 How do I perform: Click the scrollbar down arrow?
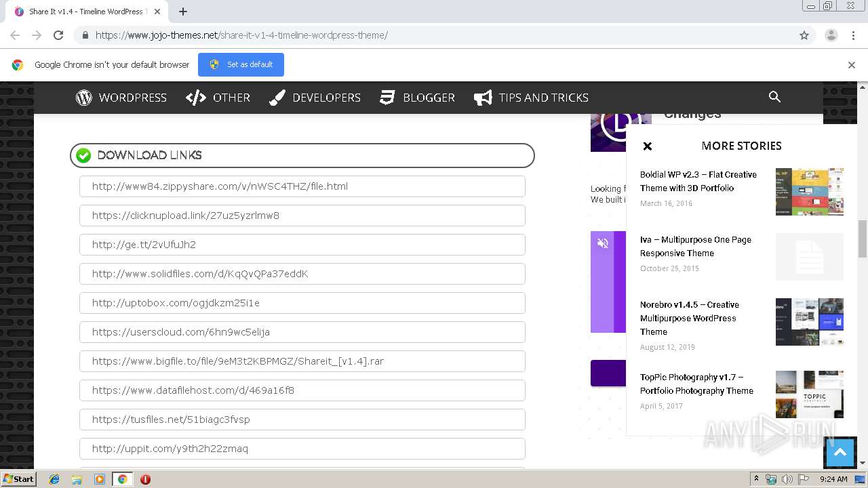pos(863,463)
